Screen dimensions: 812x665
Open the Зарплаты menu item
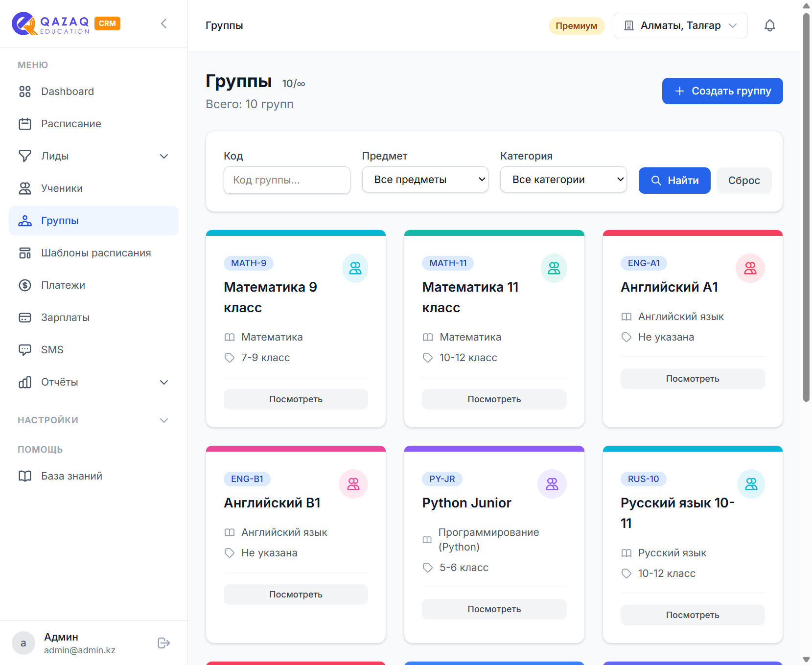tap(93, 318)
